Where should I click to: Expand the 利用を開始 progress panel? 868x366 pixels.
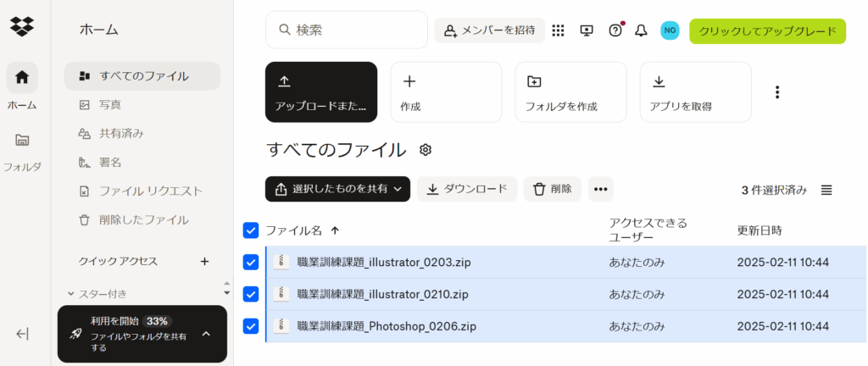206,334
